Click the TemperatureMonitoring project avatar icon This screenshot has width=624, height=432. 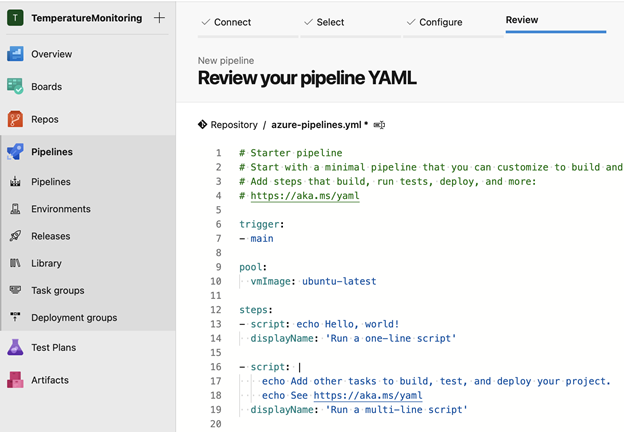tap(15, 18)
